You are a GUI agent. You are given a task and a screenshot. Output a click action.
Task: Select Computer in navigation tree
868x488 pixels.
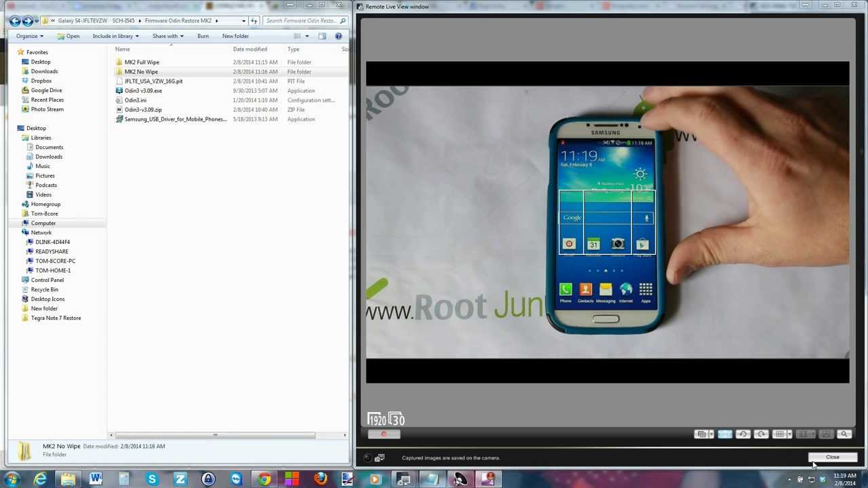43,223
